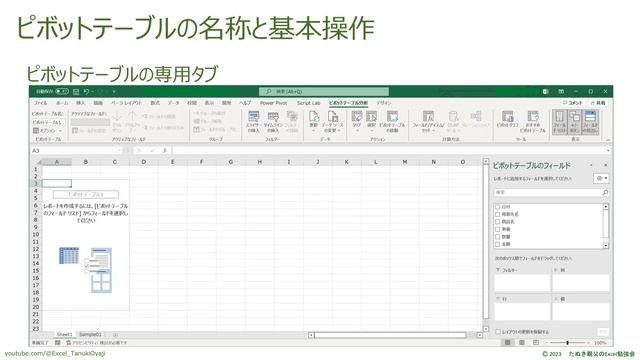Click the zoom in plus button

(x=588, y=342)
